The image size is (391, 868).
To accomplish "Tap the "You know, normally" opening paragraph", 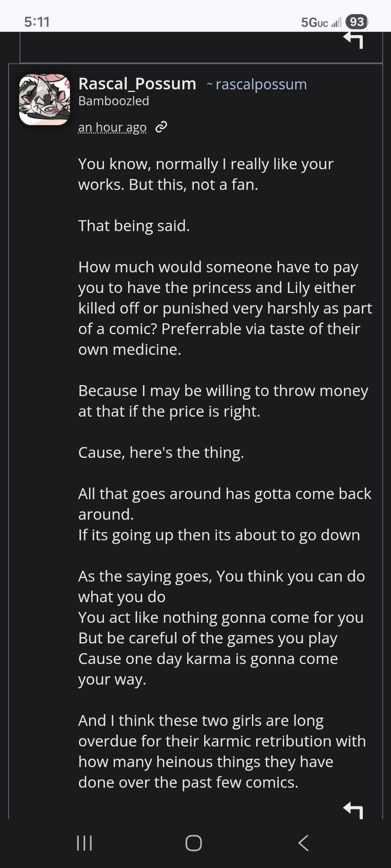I will pos(205,174).
